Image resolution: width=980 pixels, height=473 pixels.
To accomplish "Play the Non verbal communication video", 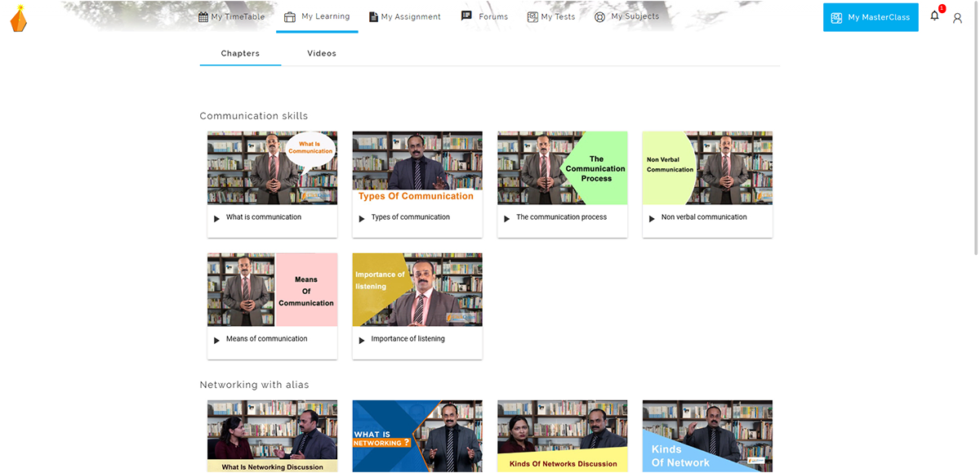I will pyautogui.click(x=652, y=219).
